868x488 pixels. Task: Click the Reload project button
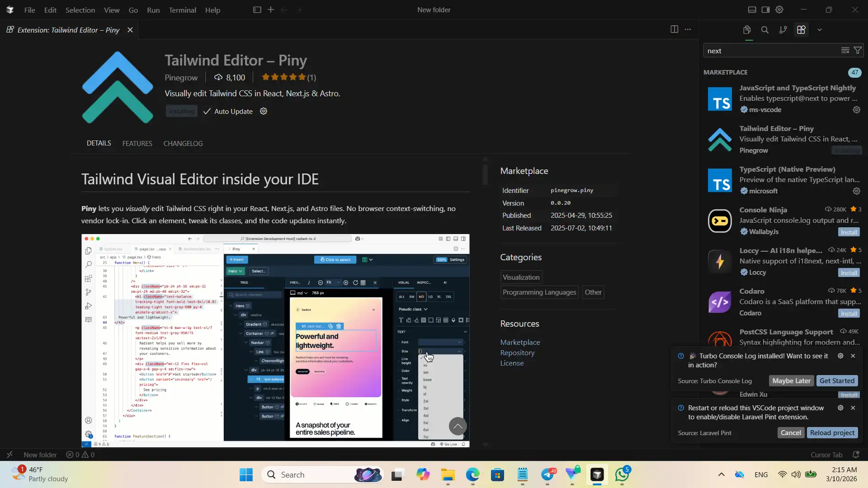point(832,433)
